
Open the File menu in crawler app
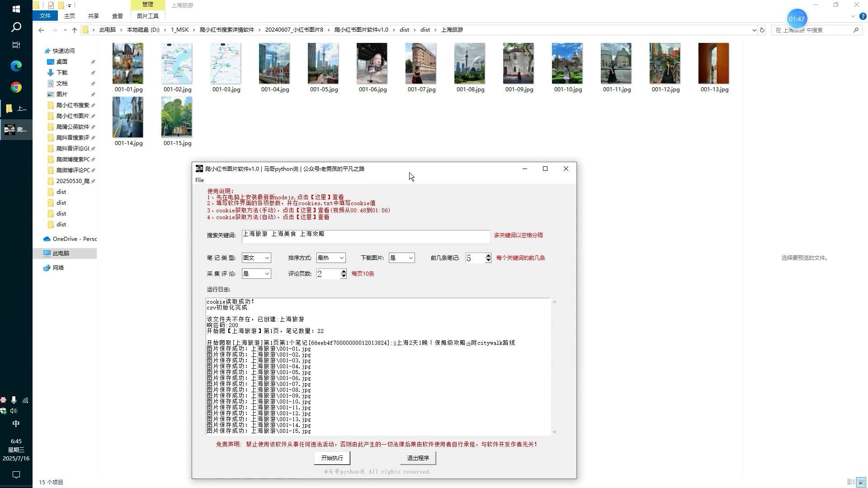(x=199, y=180)
